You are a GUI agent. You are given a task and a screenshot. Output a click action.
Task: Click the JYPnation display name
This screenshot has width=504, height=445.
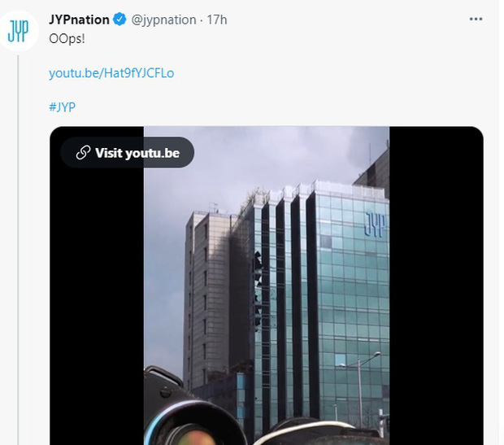tap(79, 20)
